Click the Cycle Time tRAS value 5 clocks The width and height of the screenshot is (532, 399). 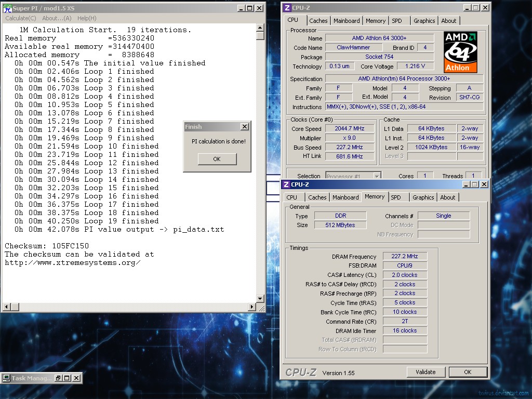[x=405, y=303]
